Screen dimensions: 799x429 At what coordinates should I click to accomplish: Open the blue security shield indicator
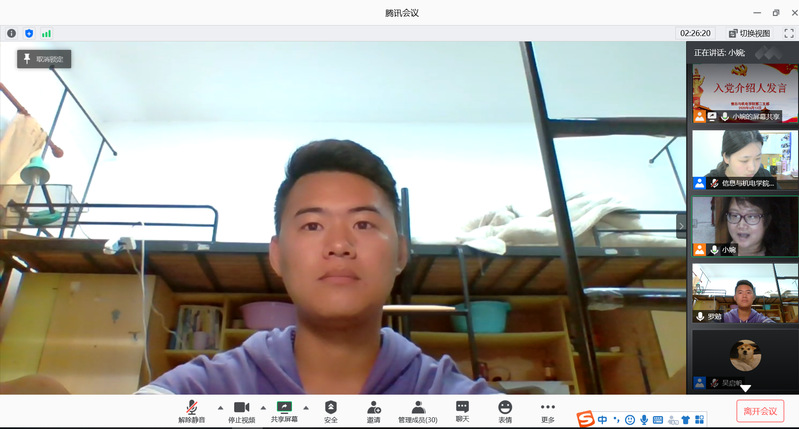point(29,33)
